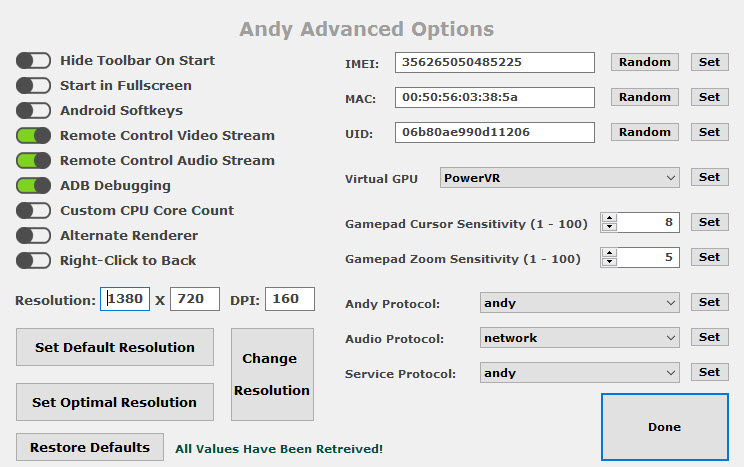Enable Start in Fullscreen toggle
744x467 pixels.
point(33,86)
